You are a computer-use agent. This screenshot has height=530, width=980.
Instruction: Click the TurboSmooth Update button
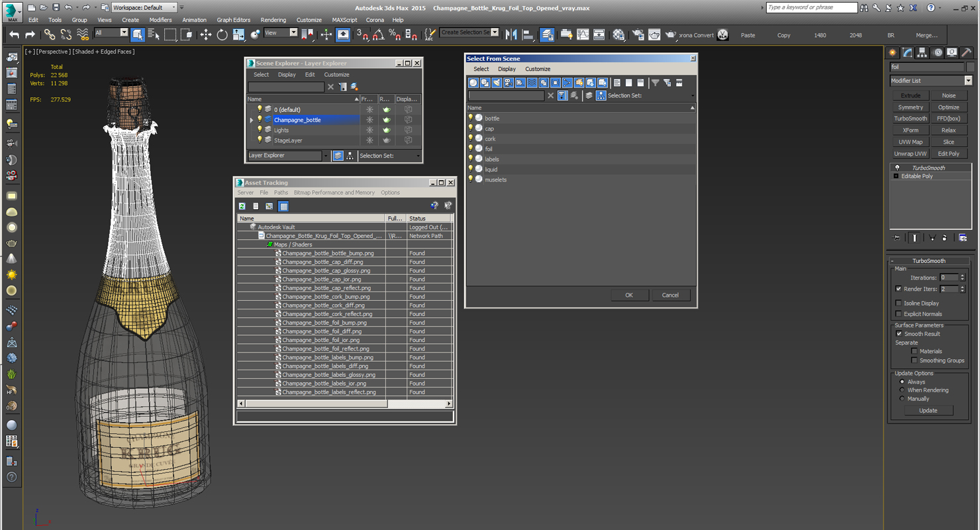point(928,411)
